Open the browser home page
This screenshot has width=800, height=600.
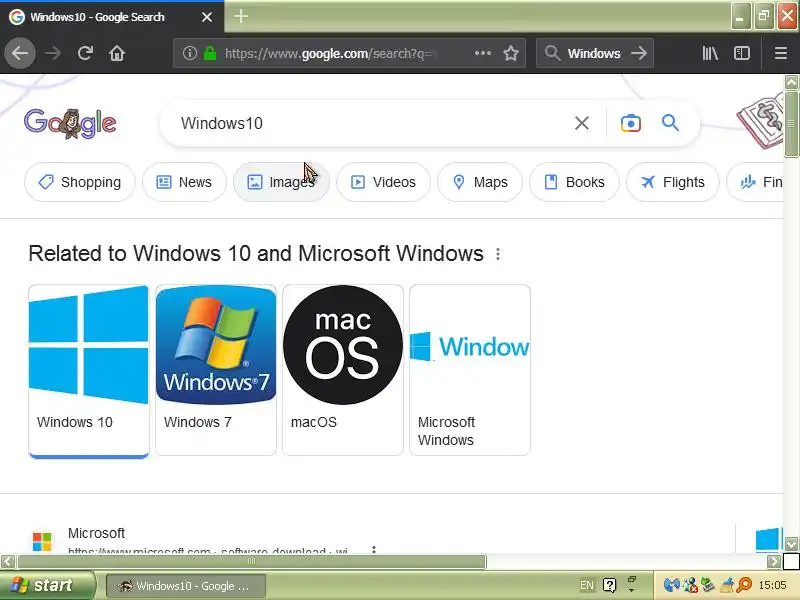click(x=117, y=53)
